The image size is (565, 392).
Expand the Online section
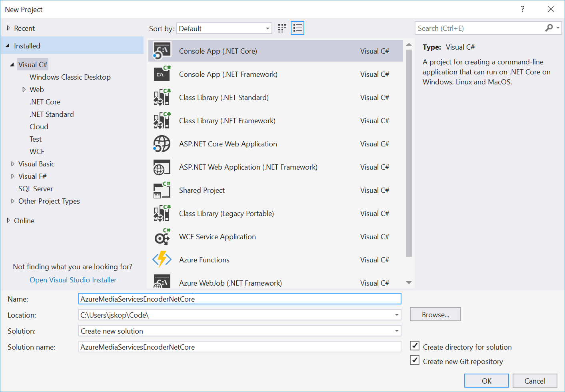tap(8, 220)
